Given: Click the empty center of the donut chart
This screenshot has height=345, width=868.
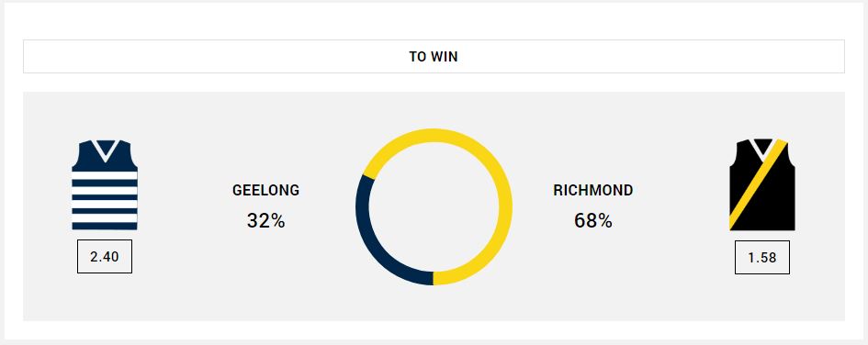Looking at the screenshot, I should (434, 206).
